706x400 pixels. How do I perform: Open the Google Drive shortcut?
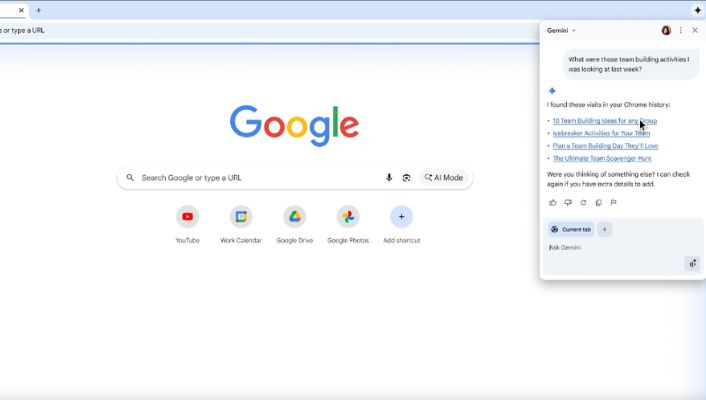(294, 217)
